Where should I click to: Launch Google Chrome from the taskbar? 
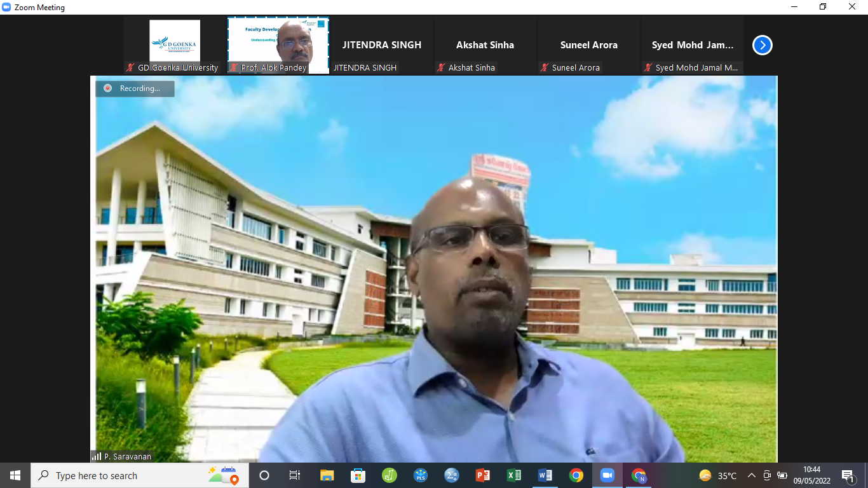576,475
